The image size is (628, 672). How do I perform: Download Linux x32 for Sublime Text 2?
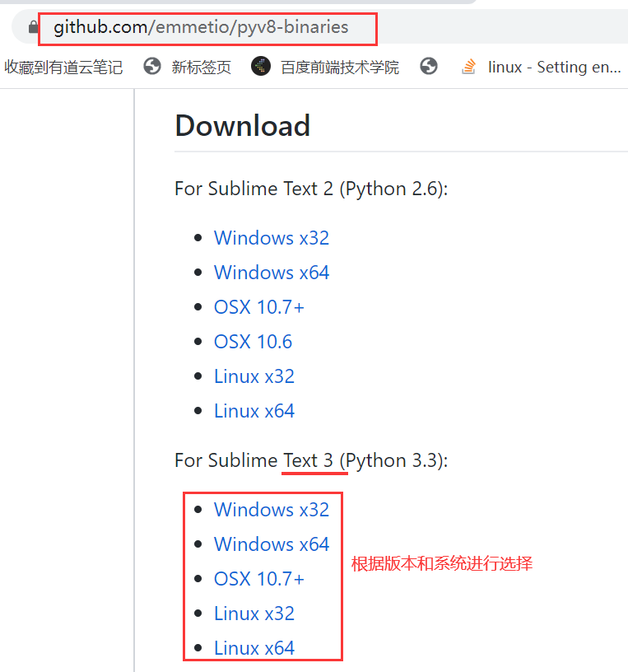pos(254,376)
